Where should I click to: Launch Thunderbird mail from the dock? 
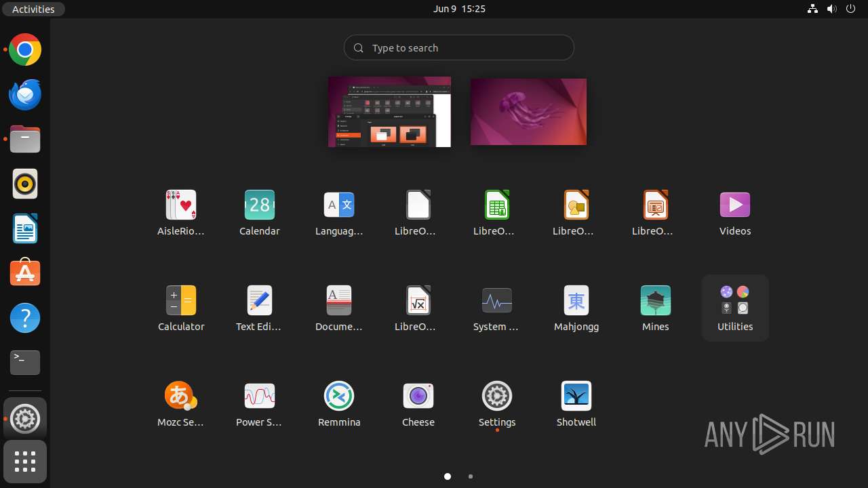(25, 94)
